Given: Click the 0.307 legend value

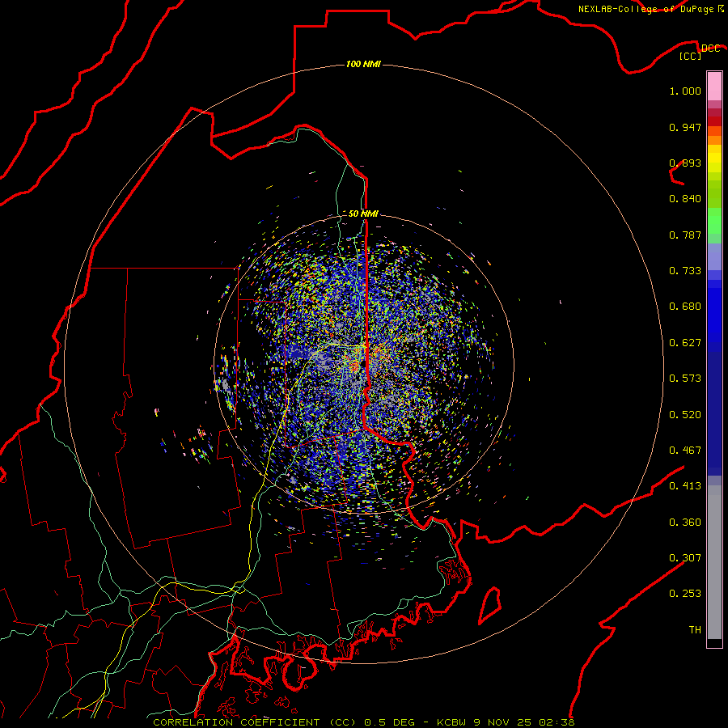Looking at the screenshot, I should [685, 558].
